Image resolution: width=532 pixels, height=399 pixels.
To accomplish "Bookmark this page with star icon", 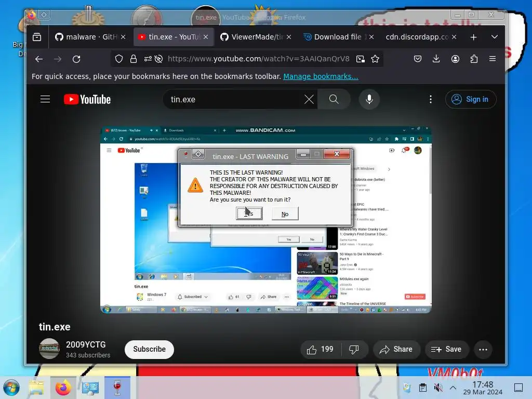I will point(375,59).
